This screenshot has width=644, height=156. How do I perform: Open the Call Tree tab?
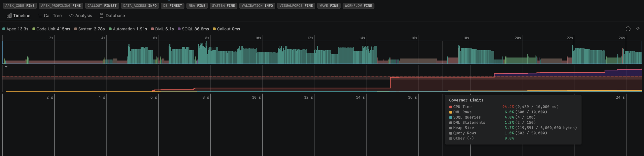[50, 16]
